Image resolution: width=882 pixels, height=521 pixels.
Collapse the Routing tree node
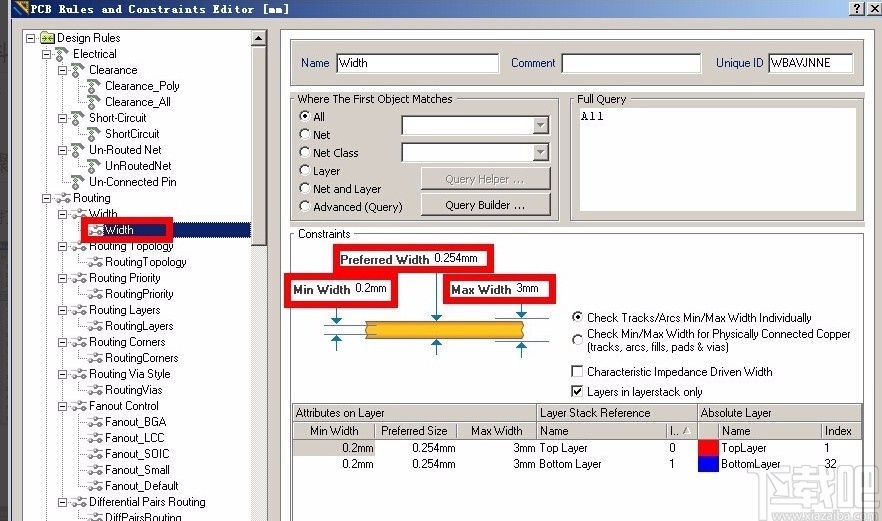click(x=46, y=198)
